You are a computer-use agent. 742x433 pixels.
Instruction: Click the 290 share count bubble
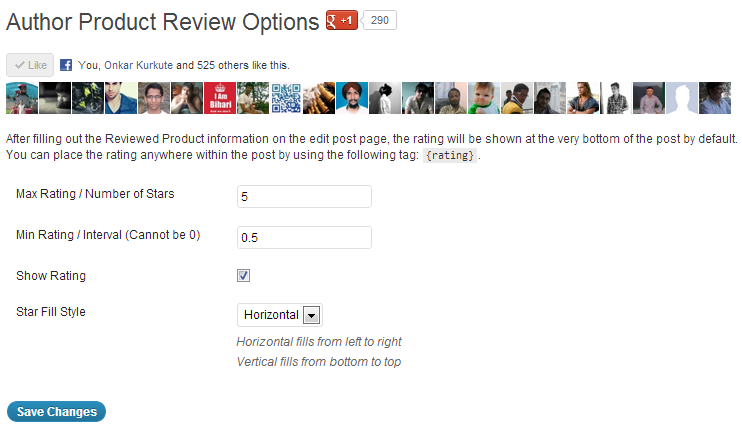379,20
